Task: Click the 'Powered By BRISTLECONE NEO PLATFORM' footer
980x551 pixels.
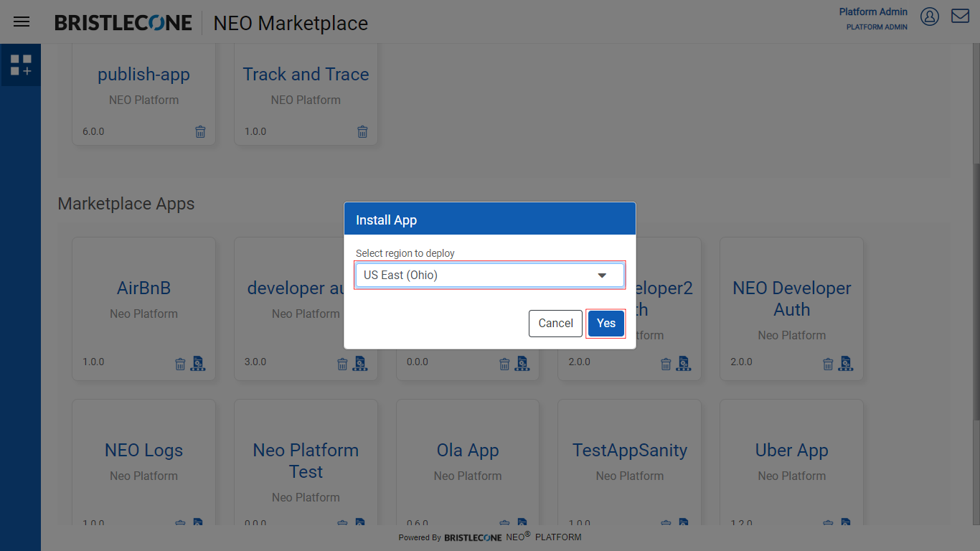Action: pos(490,537)
